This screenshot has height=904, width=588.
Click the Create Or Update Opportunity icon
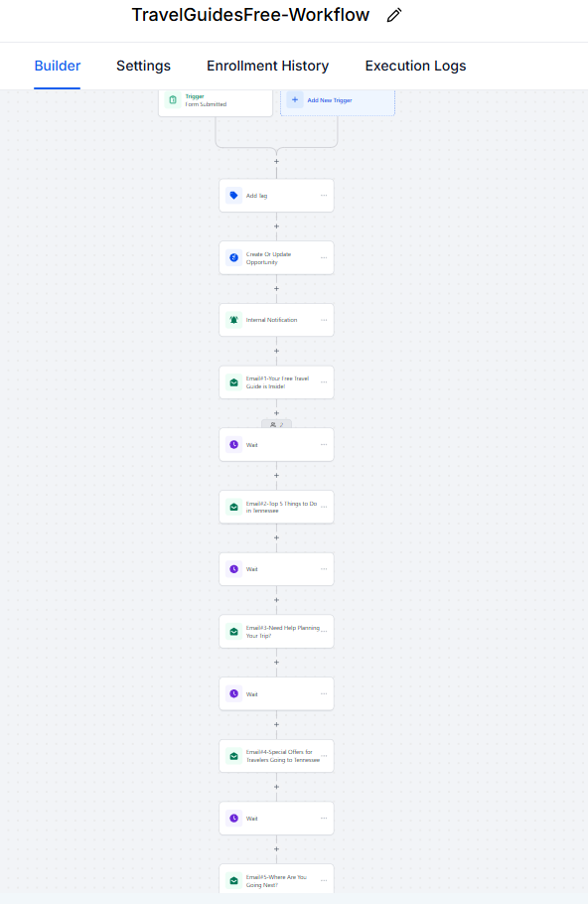pyautogui.click(x=234, y=257)
